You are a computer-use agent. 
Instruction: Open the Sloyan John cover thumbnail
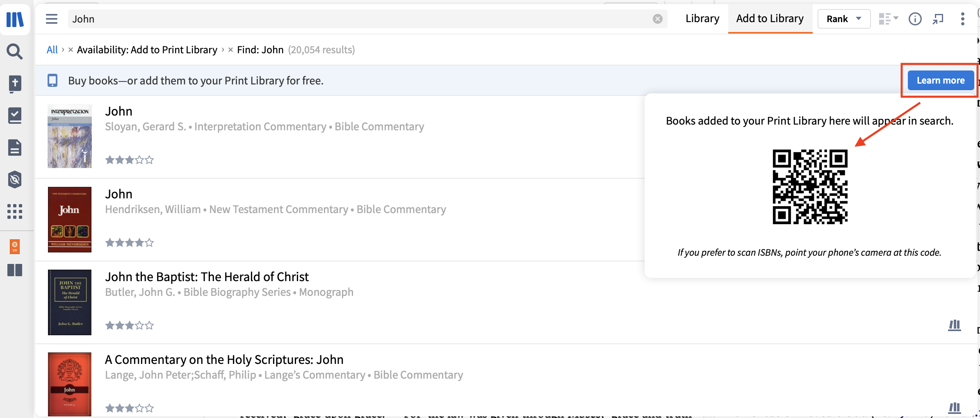click(70, 136)
